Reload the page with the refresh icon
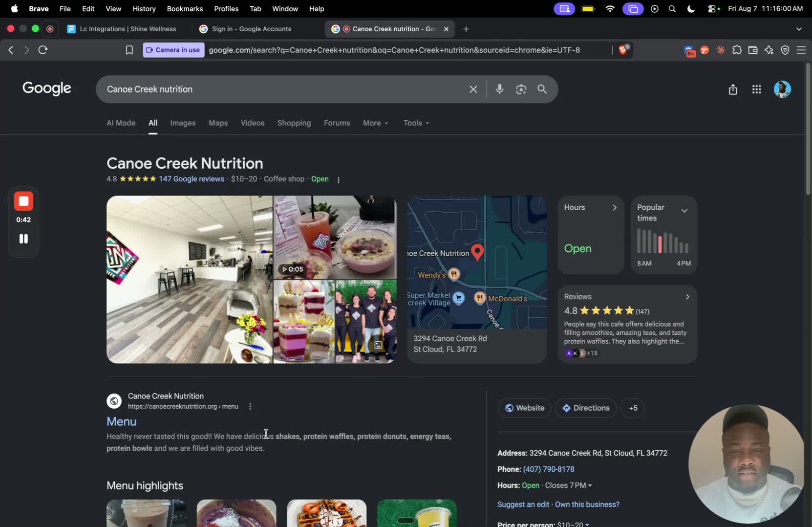The width and height of the screenshot is (812, 527). tap(43, 50)
